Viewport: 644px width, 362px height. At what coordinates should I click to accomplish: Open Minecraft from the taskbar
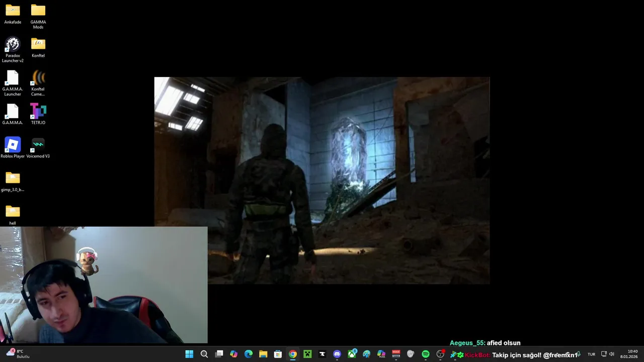coord(307,354)
